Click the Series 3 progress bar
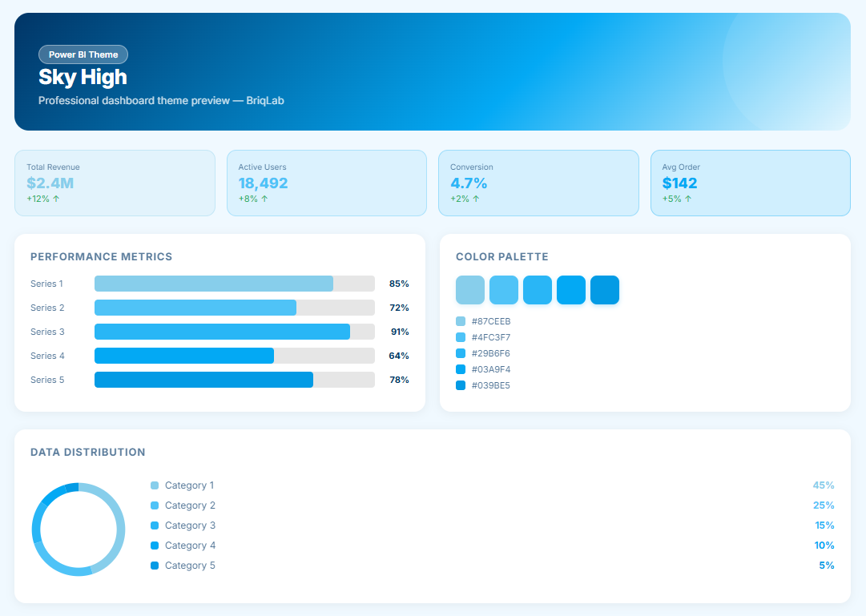The width and height of the screenshot is (866, 616). [234, 332]
